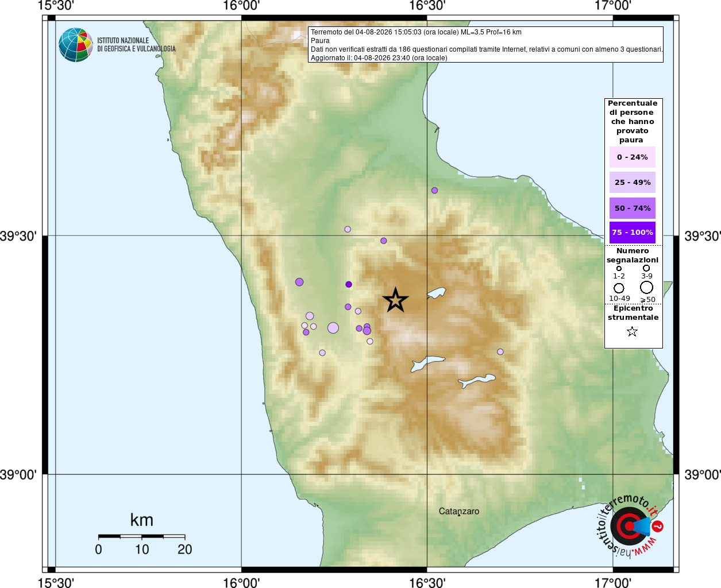Select the northernmost purple data circle
721x588 pixels.
click(434, 190)
